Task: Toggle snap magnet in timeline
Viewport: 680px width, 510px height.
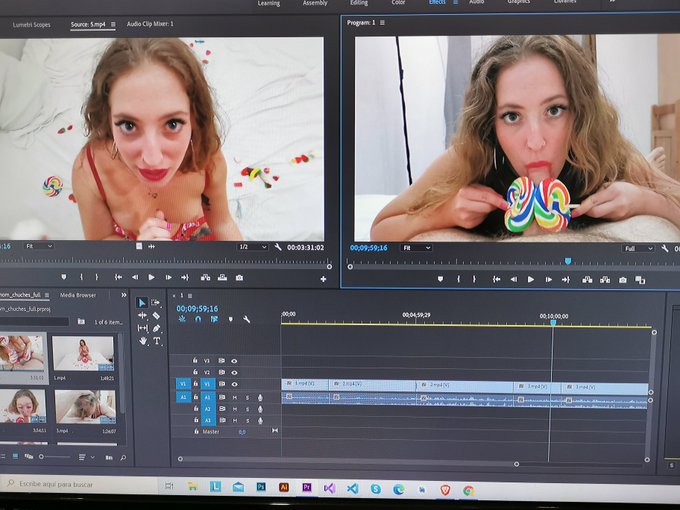Action: (x=198, y=319)
